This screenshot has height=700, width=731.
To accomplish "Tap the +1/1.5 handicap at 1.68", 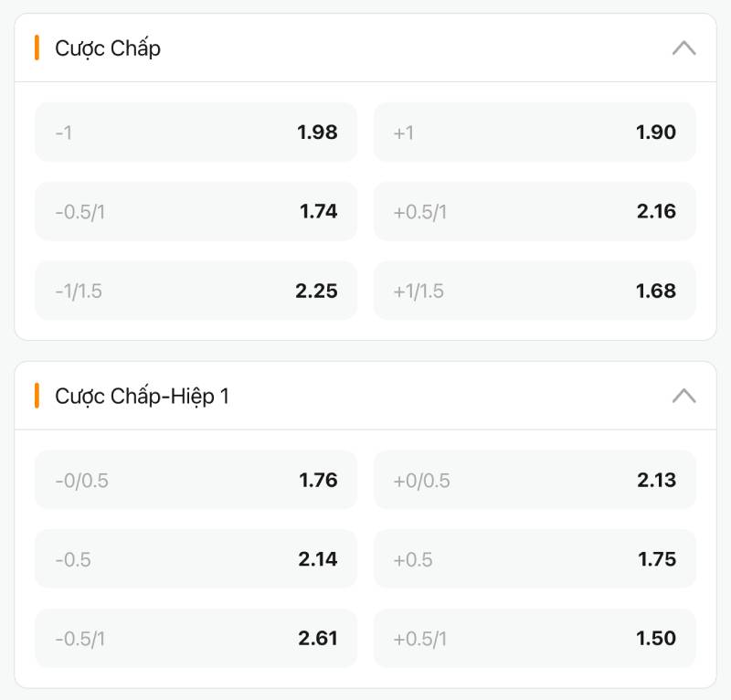I will pyautogui.click(x=535, y=291).
